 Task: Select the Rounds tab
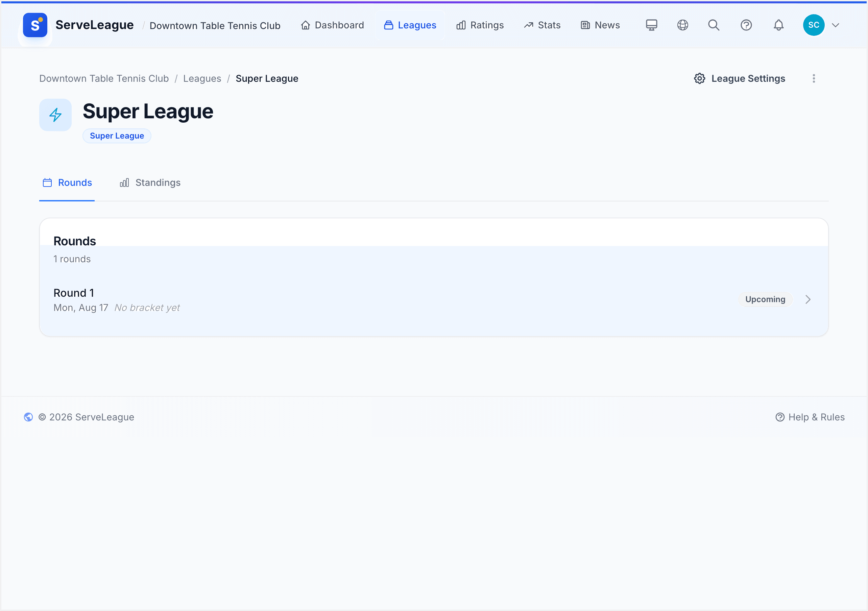(67, 182)
